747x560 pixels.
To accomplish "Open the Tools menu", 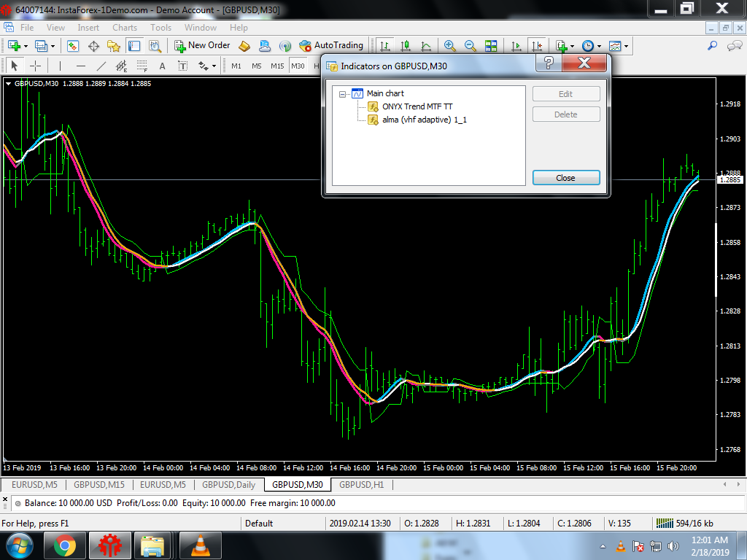I will click(x=160, y=28).
